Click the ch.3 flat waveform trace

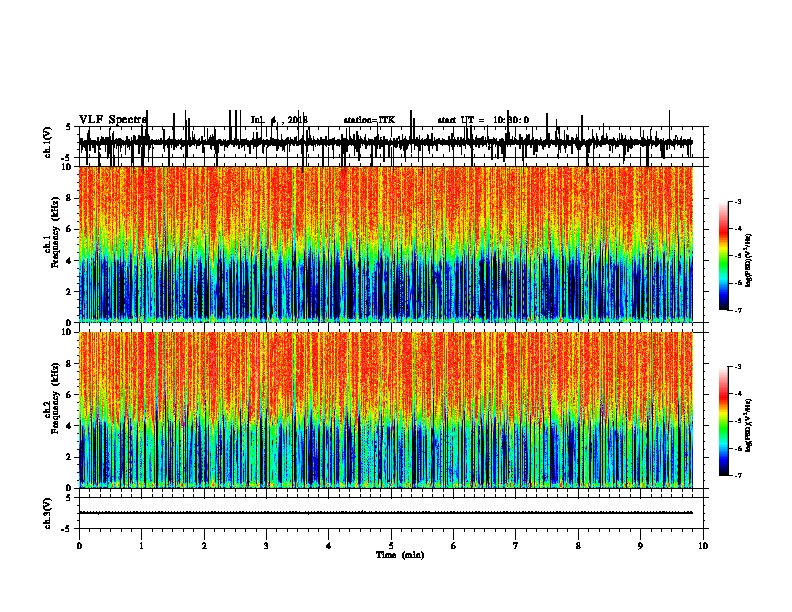point(385,513)
